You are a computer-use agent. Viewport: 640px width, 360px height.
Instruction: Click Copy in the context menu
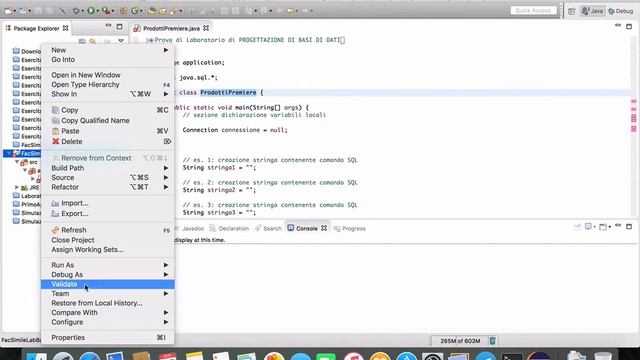click(108, 110)
